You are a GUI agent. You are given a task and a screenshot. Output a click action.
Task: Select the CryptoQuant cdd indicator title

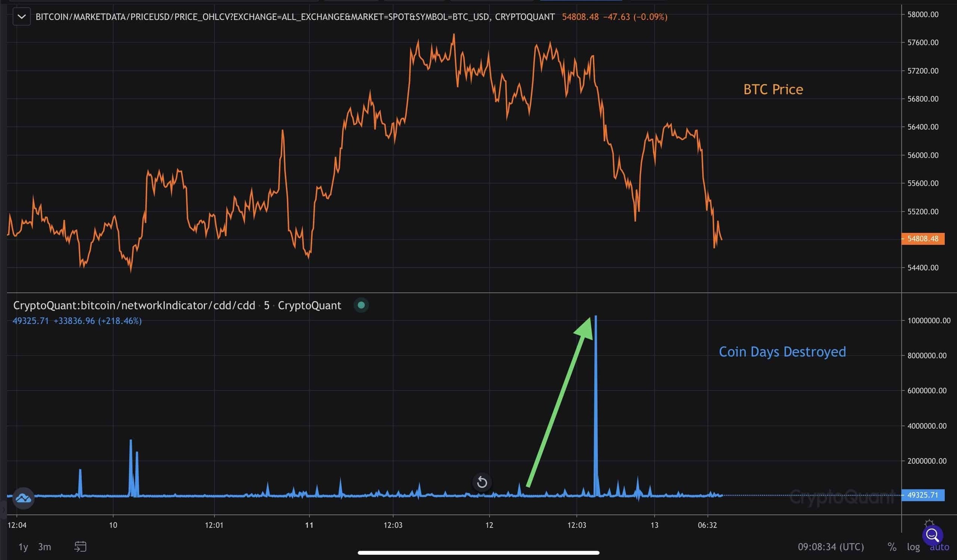[x=177, y=305]
